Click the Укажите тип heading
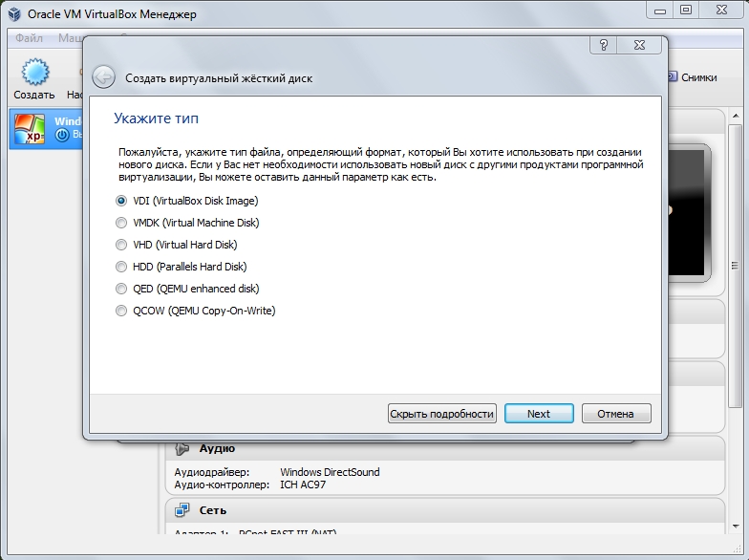The image size is (749, 560). tap(157, 118)
